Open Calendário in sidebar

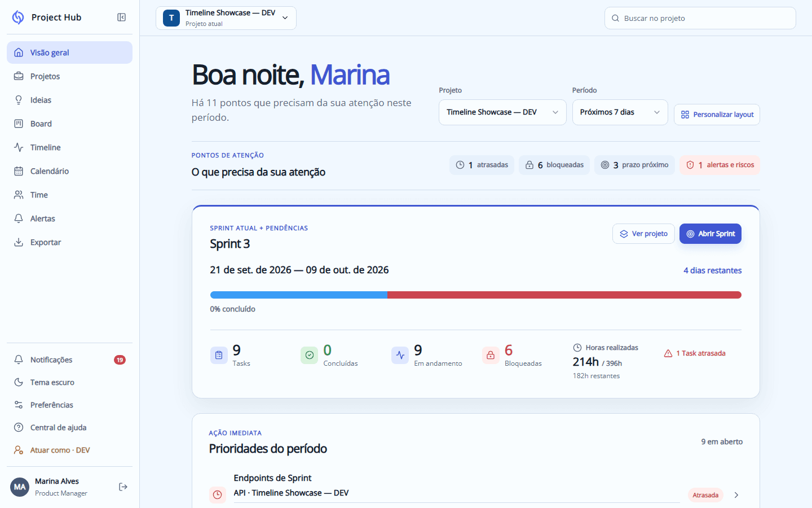pos(69,171)
